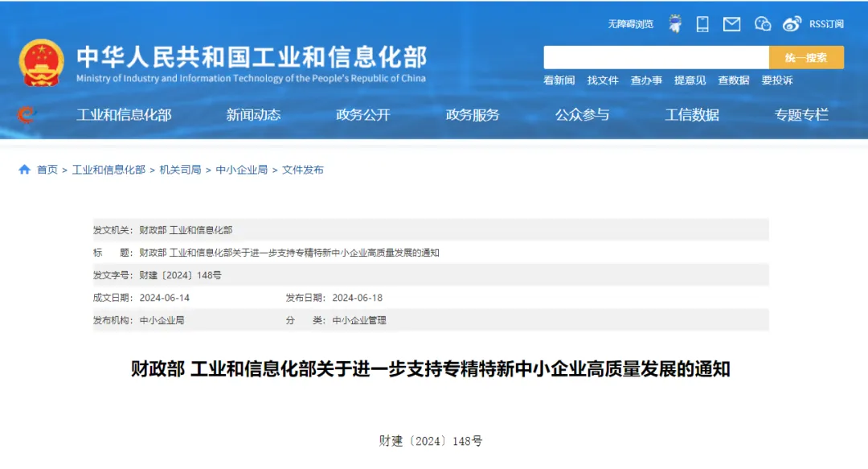Select 发布机构 value 中小企业局
868x469 pixels.
tap(162, 320)
